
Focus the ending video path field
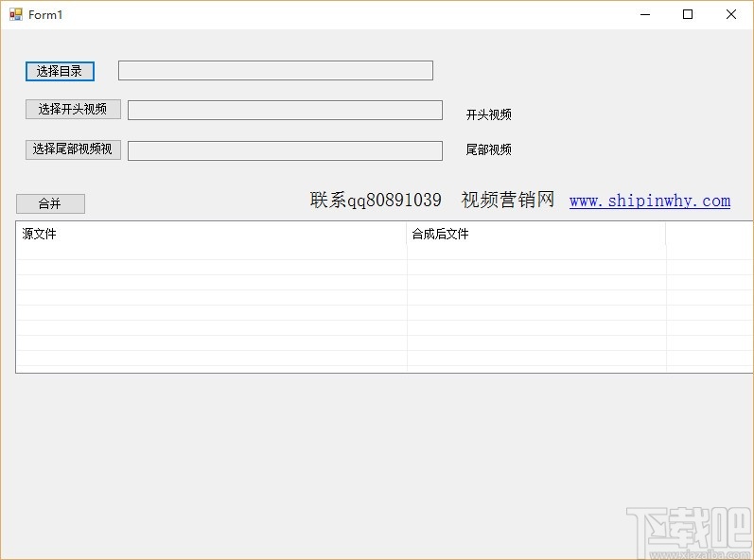[285, 150]
